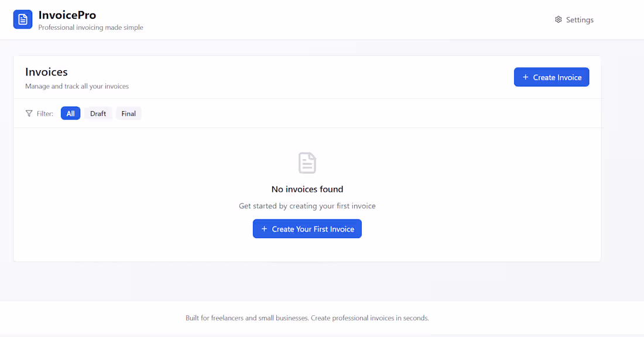The image size is (644, 337).
Task: Click the "Manage and track all your invoices" subtitle
Action: point(77,87)
